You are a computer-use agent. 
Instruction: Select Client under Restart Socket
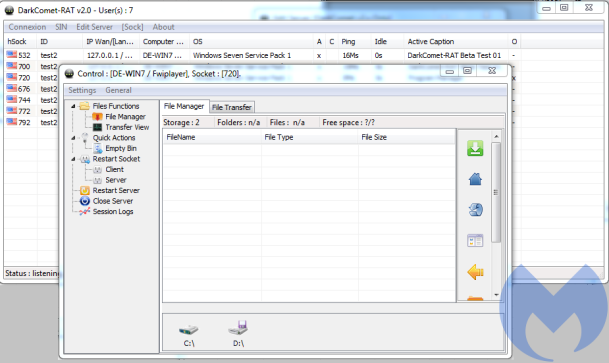coord(114,169)
